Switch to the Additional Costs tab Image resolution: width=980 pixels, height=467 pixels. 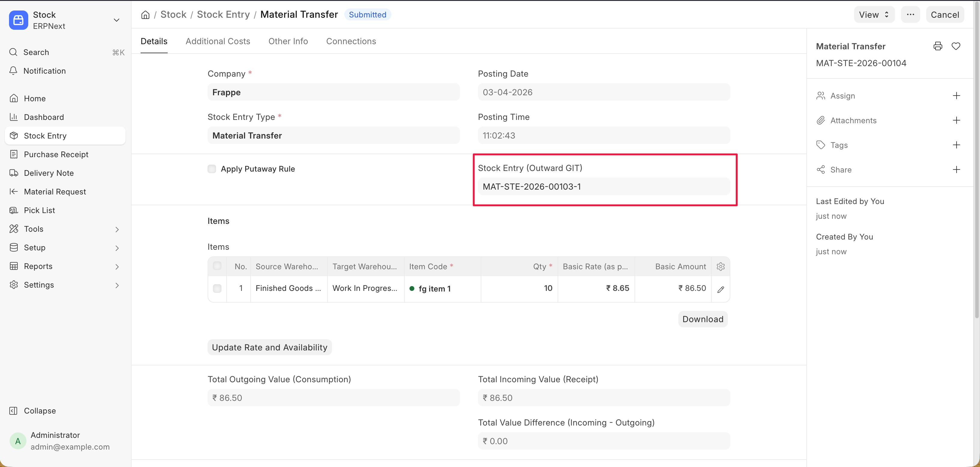click(218, 41)
